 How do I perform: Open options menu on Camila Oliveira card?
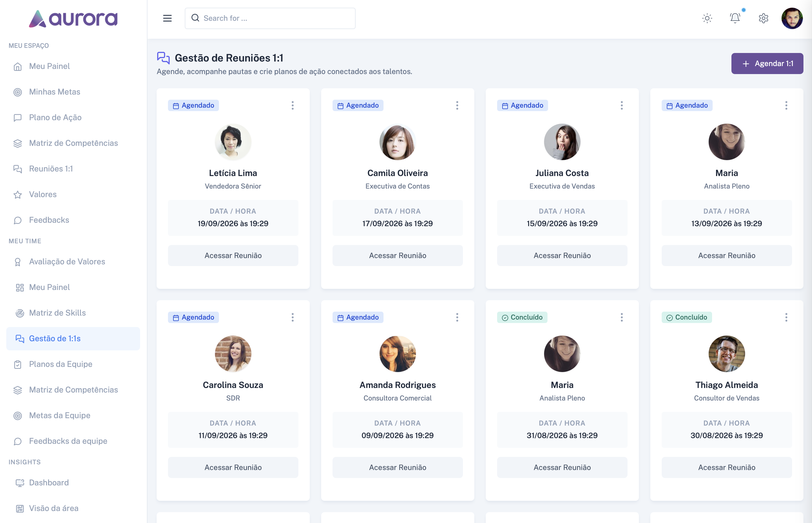(x=457, y=106)
